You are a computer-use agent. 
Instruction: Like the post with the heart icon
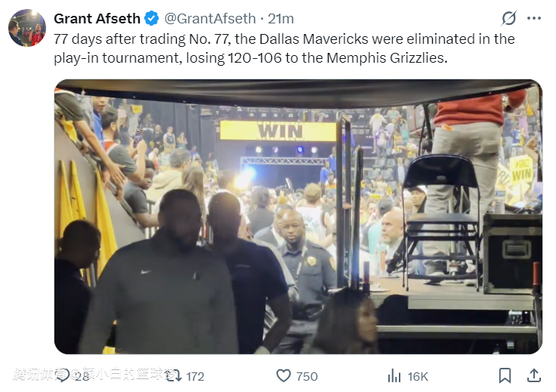coord(283,375)
